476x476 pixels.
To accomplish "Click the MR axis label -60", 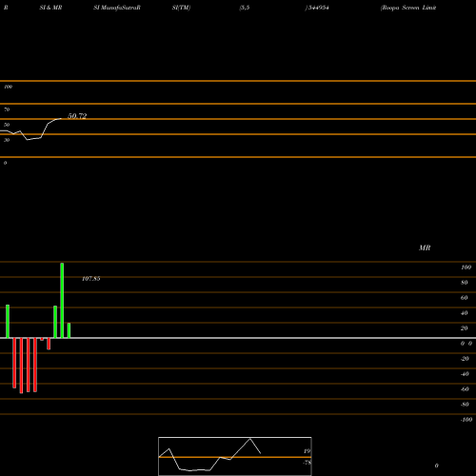I will pos(465,389).
